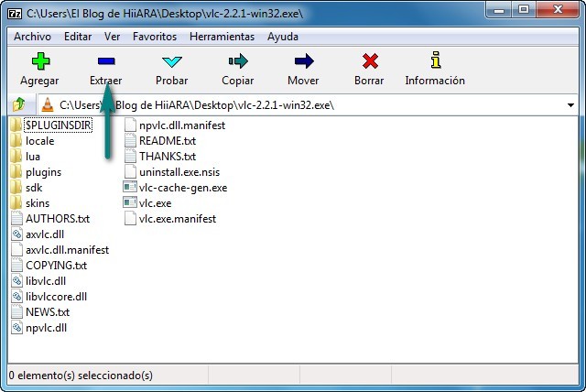The image size is (586, 392).
Task: Click the Probar checkmark icon
Action: point(172,61)
